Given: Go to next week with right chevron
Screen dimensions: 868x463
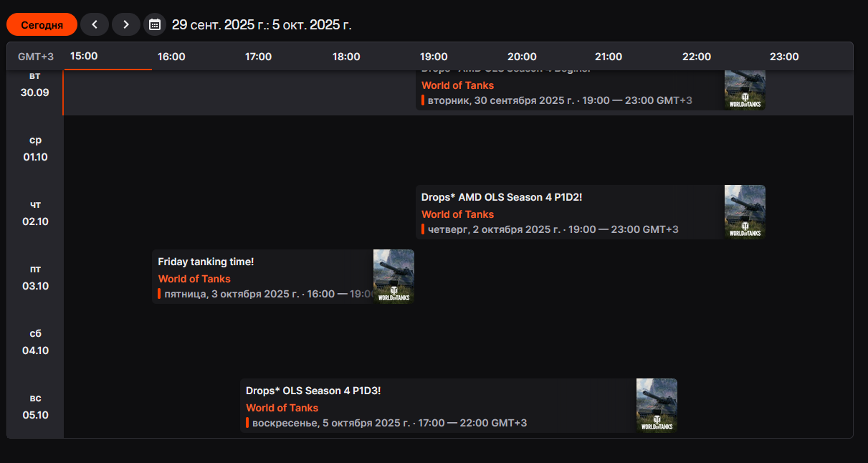Looking at the screenshot, I should 126,24.
